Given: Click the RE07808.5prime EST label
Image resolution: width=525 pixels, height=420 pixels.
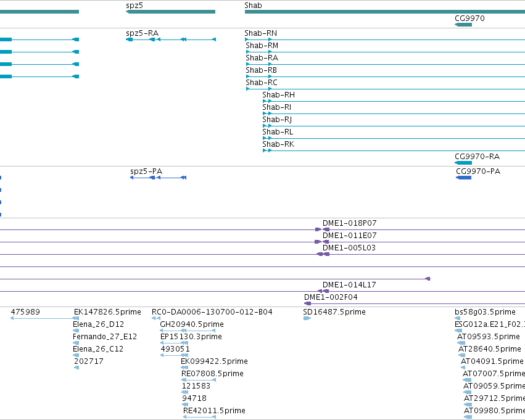Looking at the screenshot, I should pos(213,374).
